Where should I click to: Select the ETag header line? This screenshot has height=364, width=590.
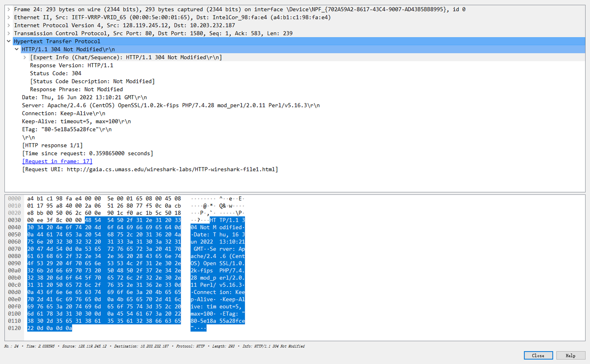point(67,130)
